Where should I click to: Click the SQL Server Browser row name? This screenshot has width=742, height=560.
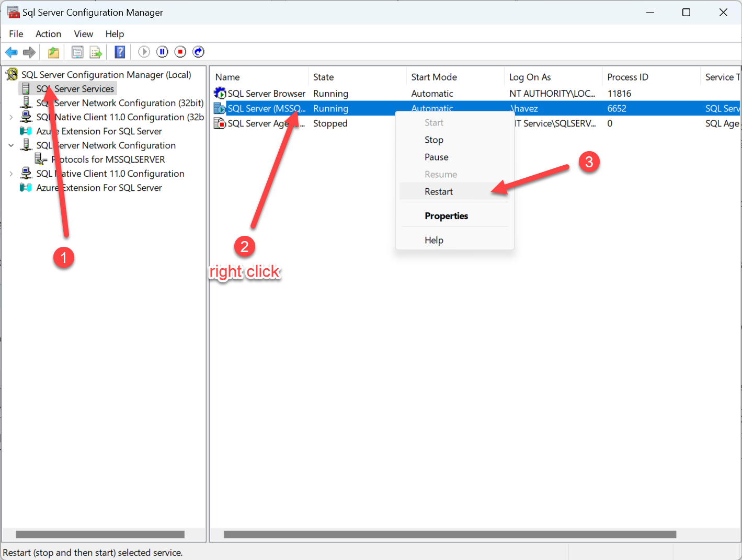[266, 94]
